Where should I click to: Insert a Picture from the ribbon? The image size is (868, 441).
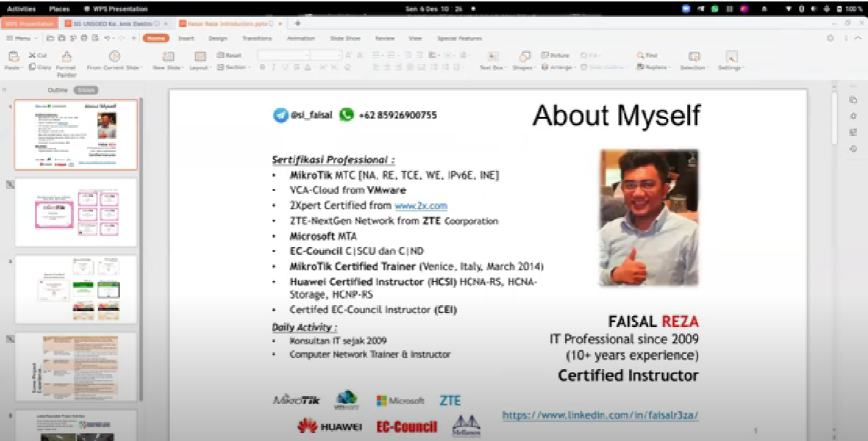click(555, 55)
